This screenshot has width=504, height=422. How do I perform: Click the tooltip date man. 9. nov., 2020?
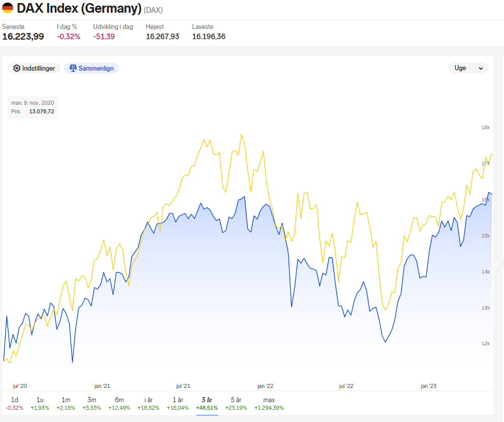pos(33,103)
